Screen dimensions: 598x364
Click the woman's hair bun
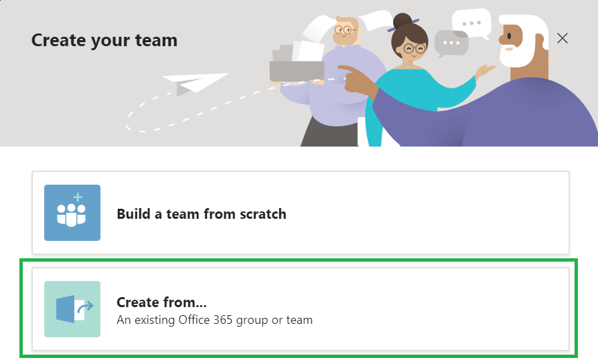[x=402, y=21]
